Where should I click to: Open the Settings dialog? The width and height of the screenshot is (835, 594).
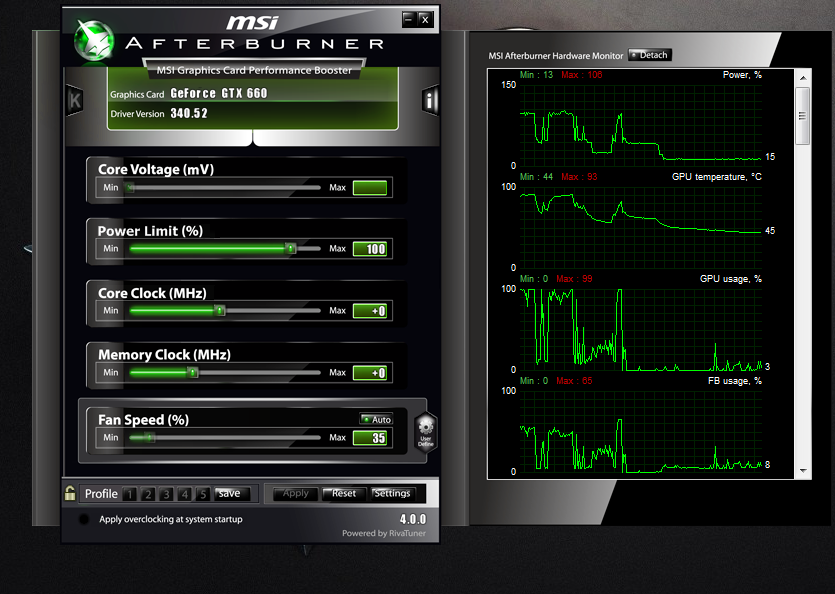click(x=392, y=493)
